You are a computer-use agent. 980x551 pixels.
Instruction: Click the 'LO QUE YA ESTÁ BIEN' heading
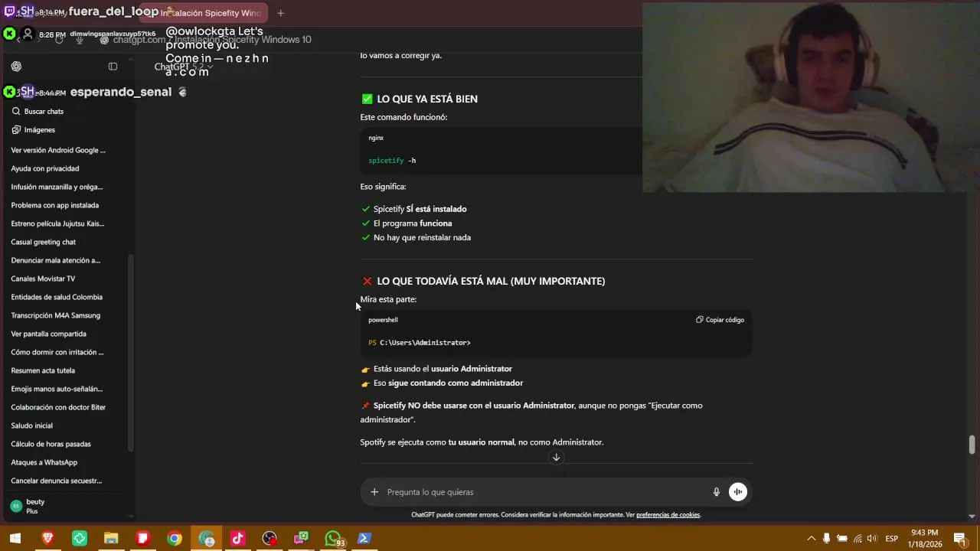pyautogui.click(x=427, y=99)
